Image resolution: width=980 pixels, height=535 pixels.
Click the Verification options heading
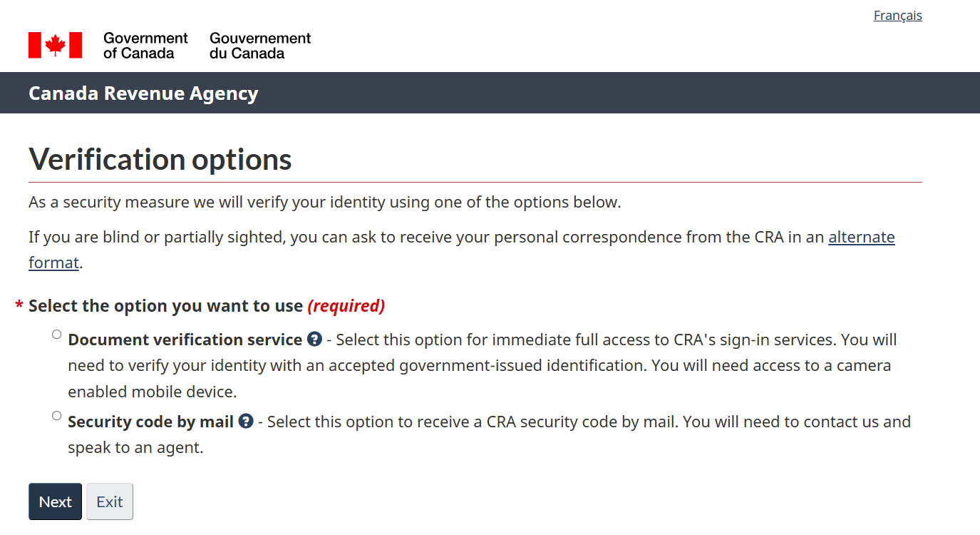[160, 159]
